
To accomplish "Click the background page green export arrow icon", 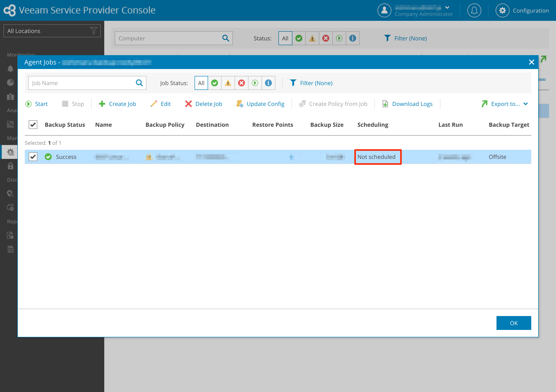I will [x=544, y=59].
